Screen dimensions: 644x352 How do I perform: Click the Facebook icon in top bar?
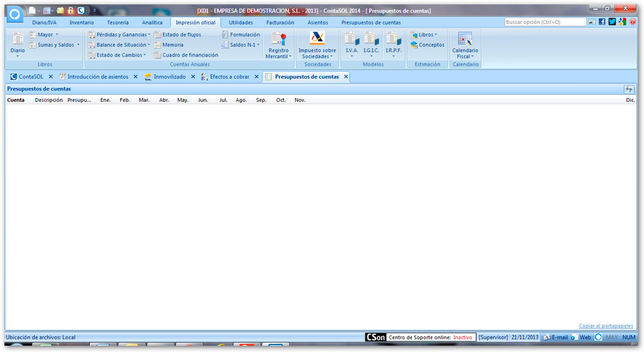point(602,22)
